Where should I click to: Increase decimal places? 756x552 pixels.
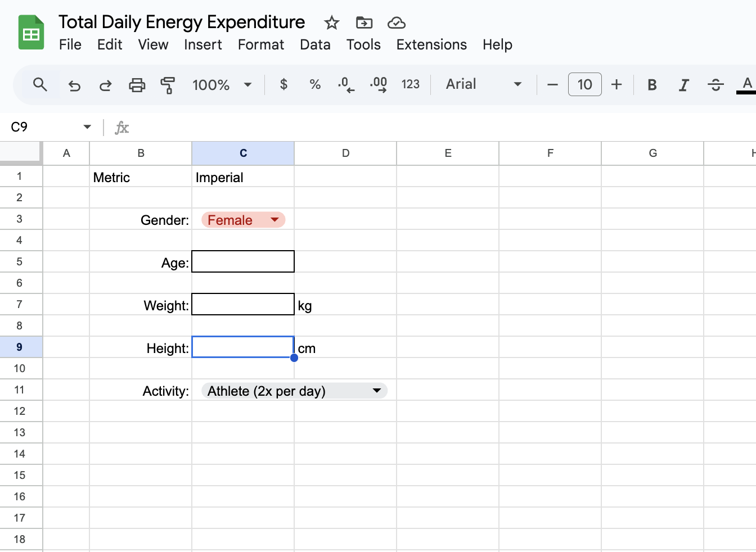coord(379,85)
